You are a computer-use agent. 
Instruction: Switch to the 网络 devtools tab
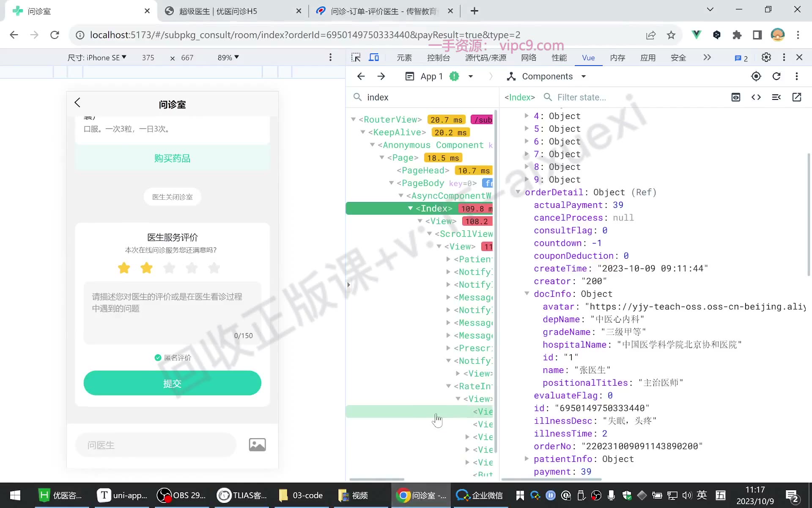[x=529, y=58]
